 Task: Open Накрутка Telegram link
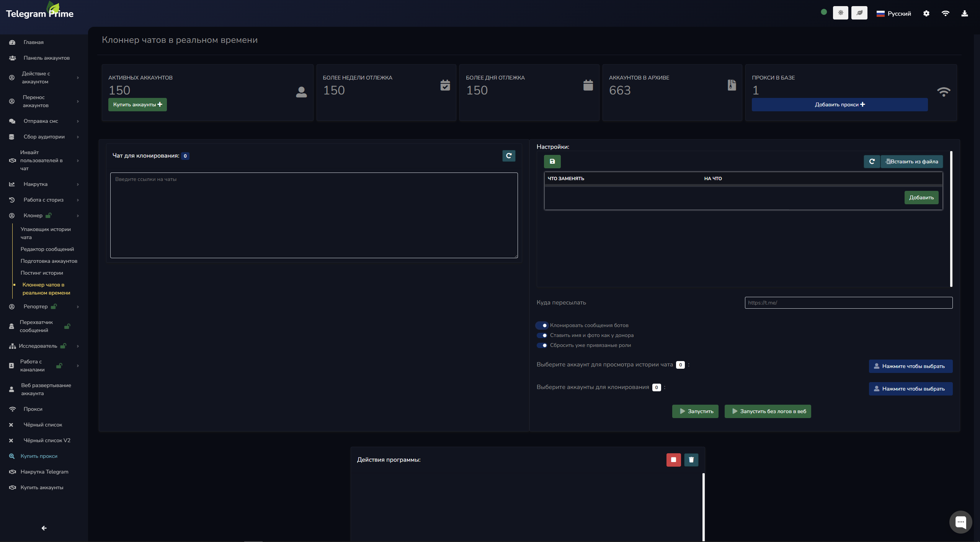[44, 472]
